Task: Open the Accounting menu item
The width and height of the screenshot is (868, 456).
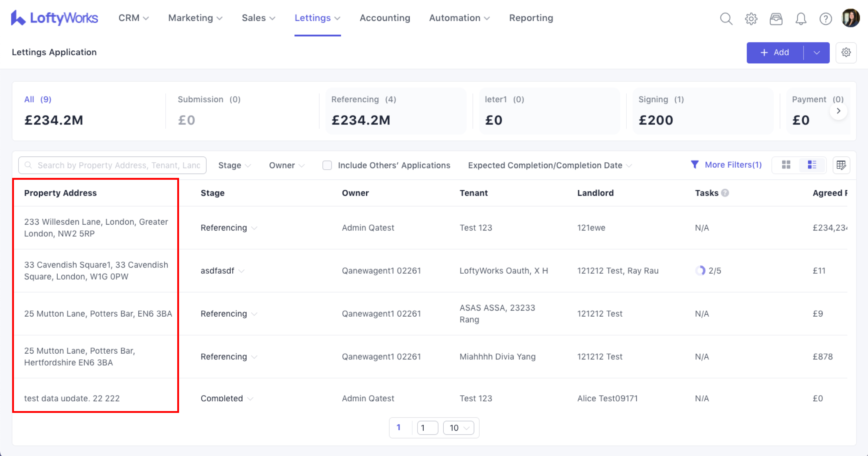Action: tap(385, 18)
